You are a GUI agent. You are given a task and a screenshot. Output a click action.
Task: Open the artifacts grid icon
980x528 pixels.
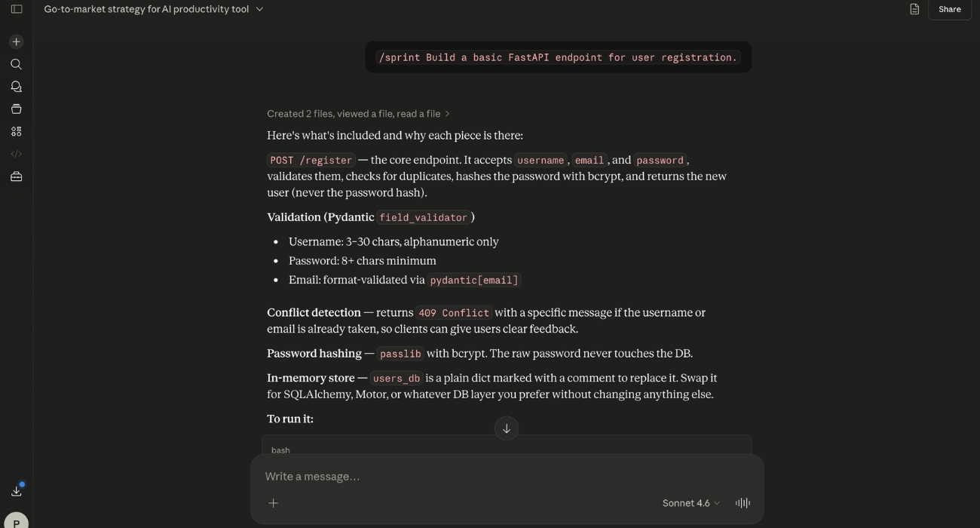pyautogui.click(x=17, y=131)
